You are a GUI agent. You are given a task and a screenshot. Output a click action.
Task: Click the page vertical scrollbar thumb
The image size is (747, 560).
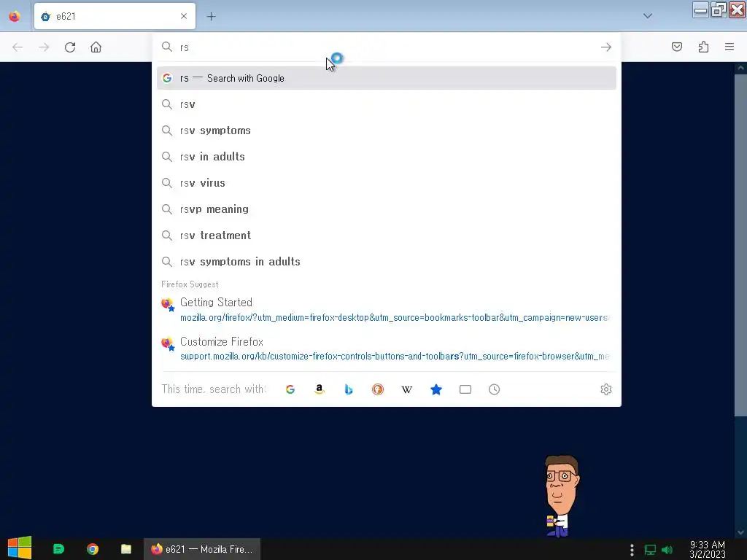[x=740, y=245]
